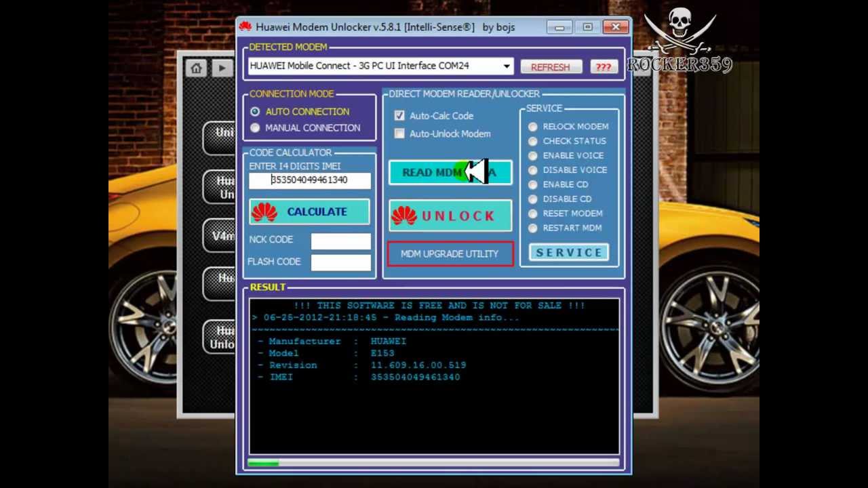Minimize the Huawei Modem Unlocker window

[x=559, y=28]
